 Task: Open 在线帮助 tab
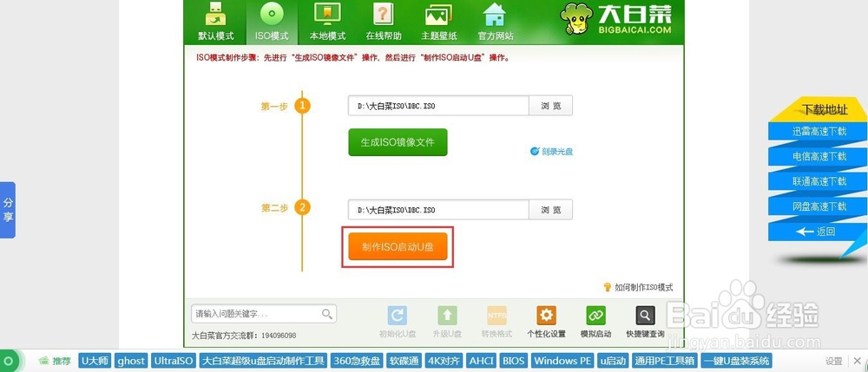tap(383, 22)
